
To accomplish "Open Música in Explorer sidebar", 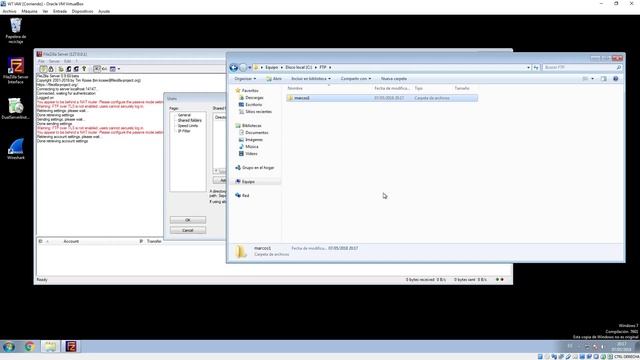I will coord(249,147).
